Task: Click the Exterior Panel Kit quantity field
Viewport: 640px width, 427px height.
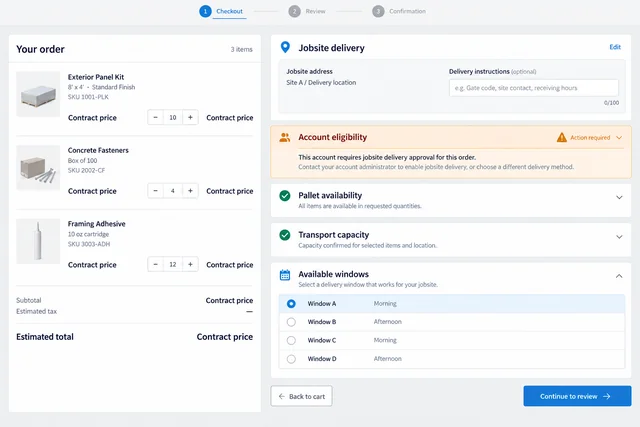Action: coord(173,118)
